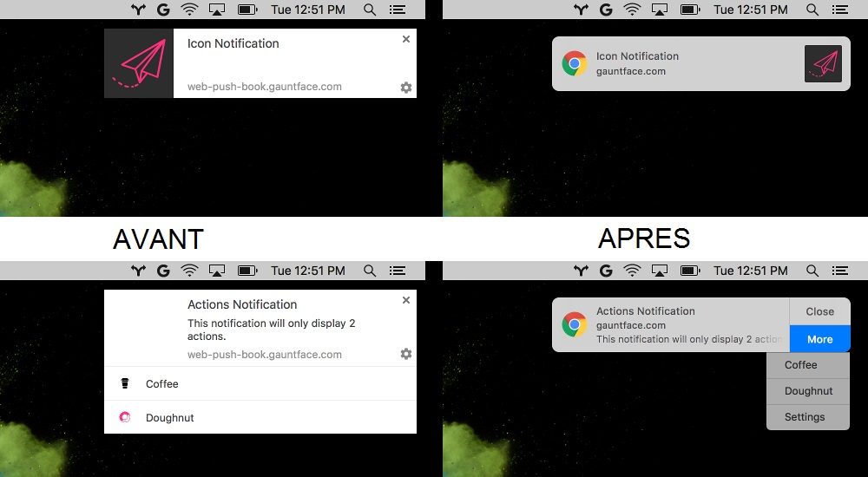Open the blue More dropdown button
The width and height of the screenshot is (868, 477).
coord(820,339)
